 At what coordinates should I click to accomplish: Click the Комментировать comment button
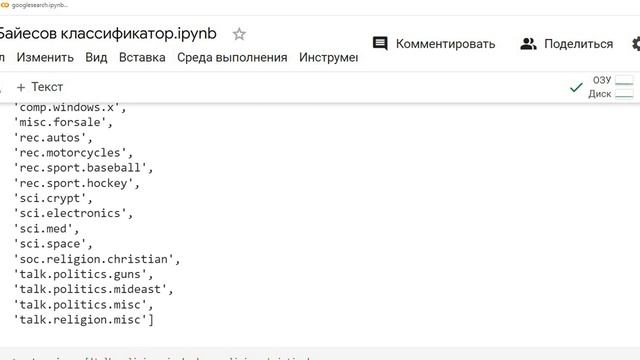434,44
